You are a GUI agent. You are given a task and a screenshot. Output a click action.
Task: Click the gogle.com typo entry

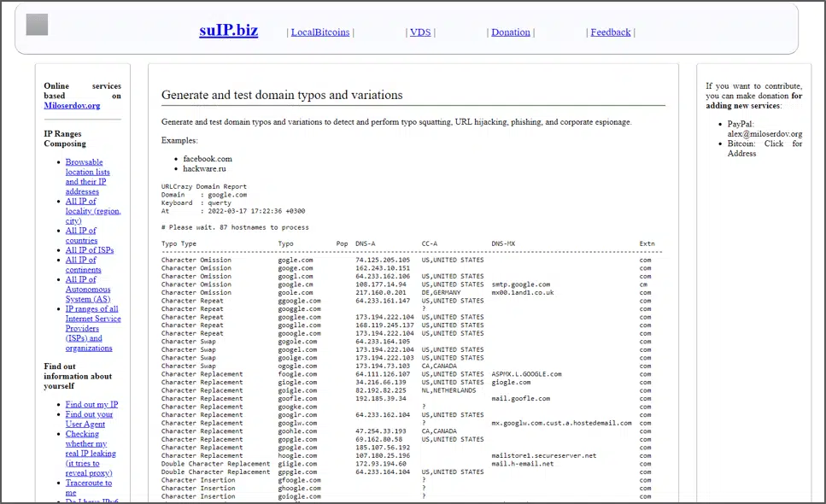[296, 261]
